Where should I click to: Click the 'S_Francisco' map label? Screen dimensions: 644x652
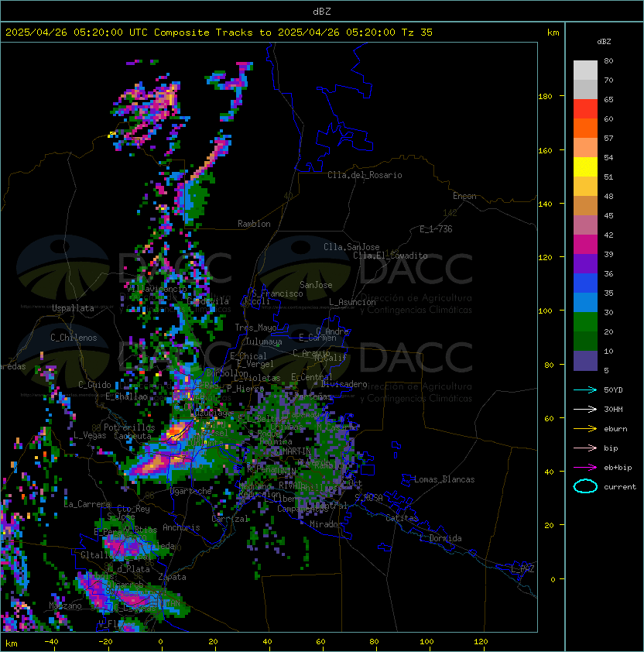pos(277,293)
